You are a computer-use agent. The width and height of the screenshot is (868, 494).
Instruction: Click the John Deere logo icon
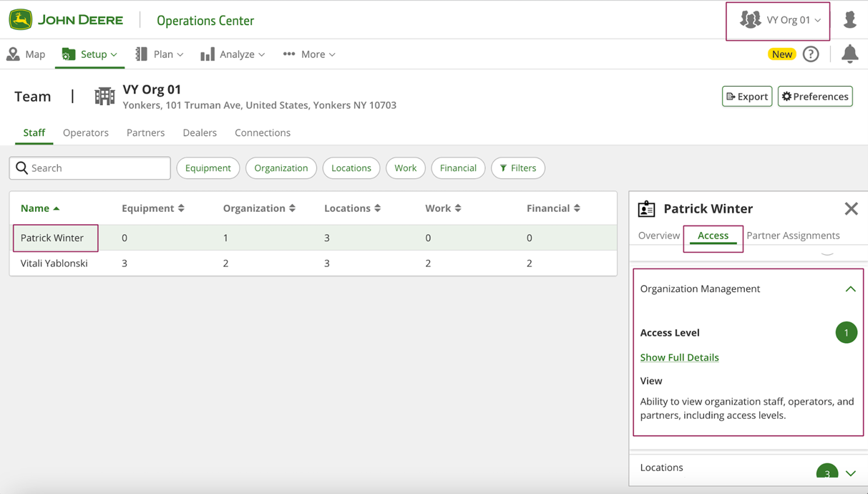(21, 19)
